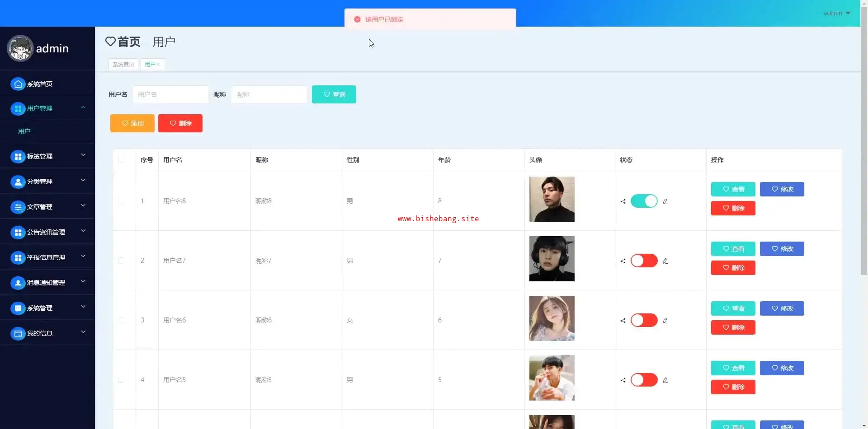This screenshot has height=429, width=868.
Task: Click the error icon in 该用户已锁定 alert
Action: coord(357,19)
